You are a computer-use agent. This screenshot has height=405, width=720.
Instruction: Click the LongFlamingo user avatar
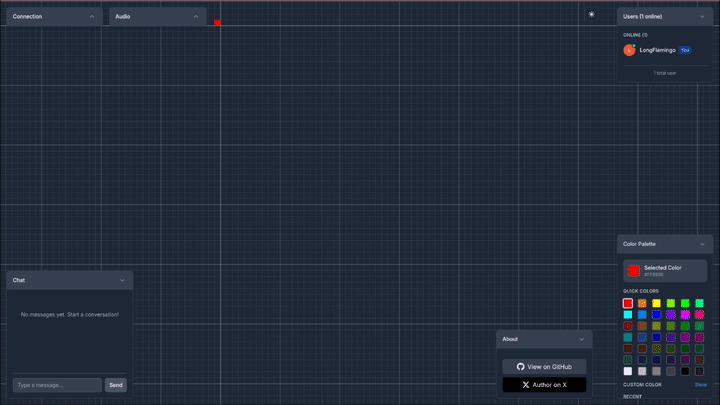[x=629, y=50]
